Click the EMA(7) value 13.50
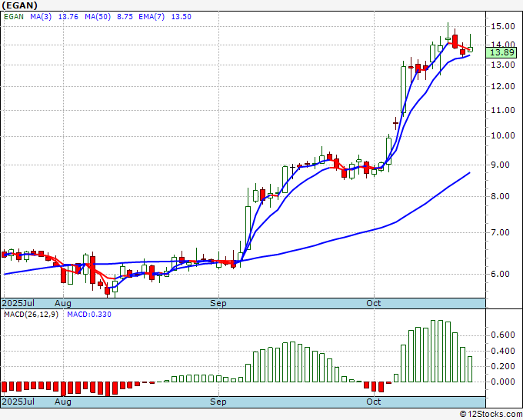Screen dimensions: 523x420 181,17
